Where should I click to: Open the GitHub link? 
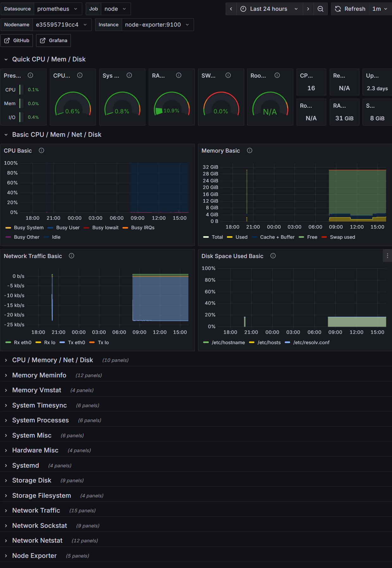[x=17, y=41]
